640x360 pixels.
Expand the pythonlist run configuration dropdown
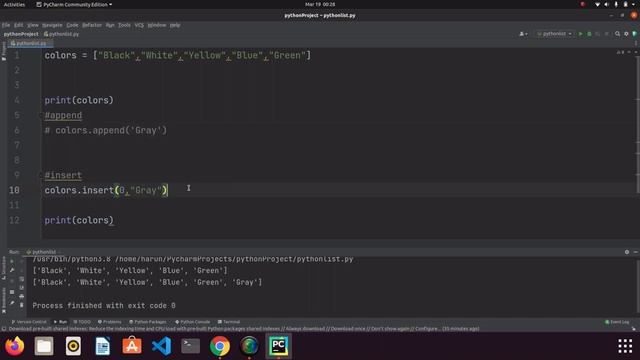555,34
